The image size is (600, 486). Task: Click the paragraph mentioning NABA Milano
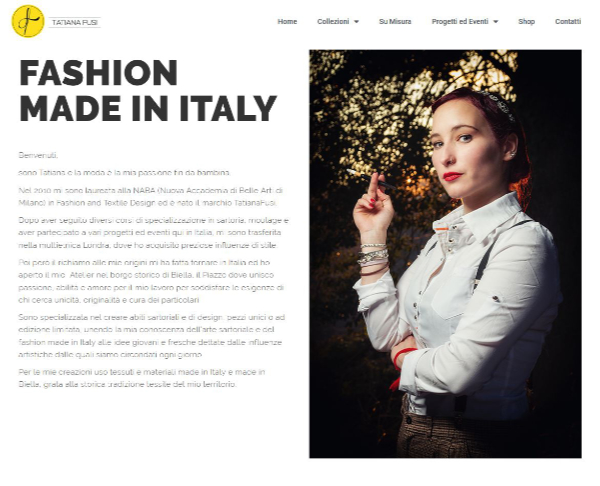pos(151,197)
